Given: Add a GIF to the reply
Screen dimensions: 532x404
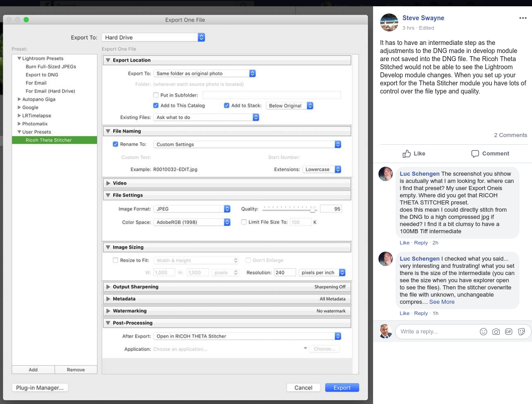Looking at the screenshot, I should 509,332.
